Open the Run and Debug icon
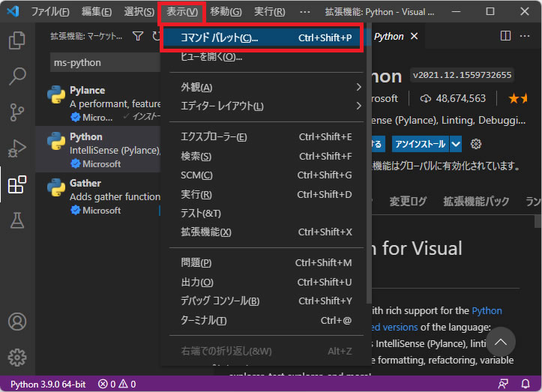542x392 pixels. tap(16, 148)
